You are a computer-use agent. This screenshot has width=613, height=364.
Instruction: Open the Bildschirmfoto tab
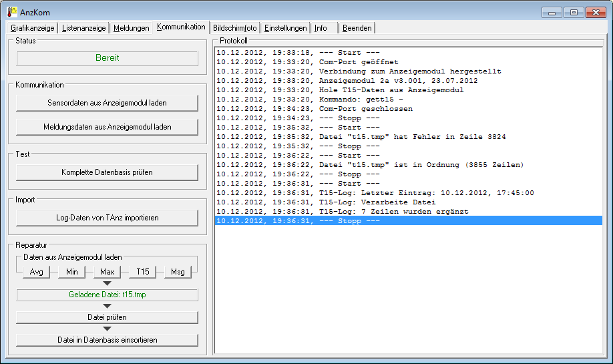[x=234, y=28]
